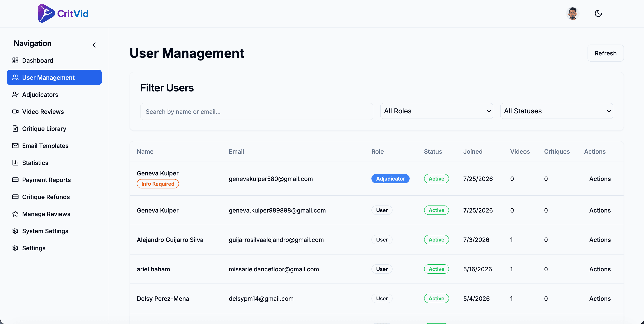Click the joined date 7/3/2026
The image size is (644, 324).
(476, 240)
